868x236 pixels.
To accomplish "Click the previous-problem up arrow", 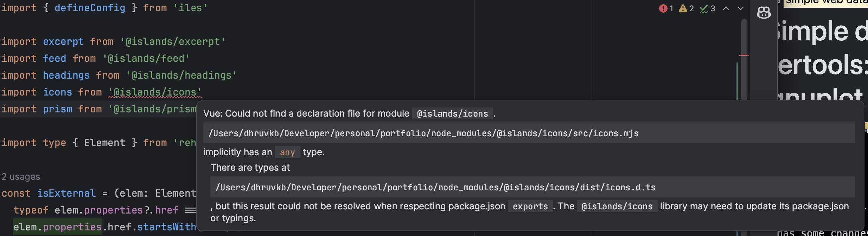I will (725, 8).
